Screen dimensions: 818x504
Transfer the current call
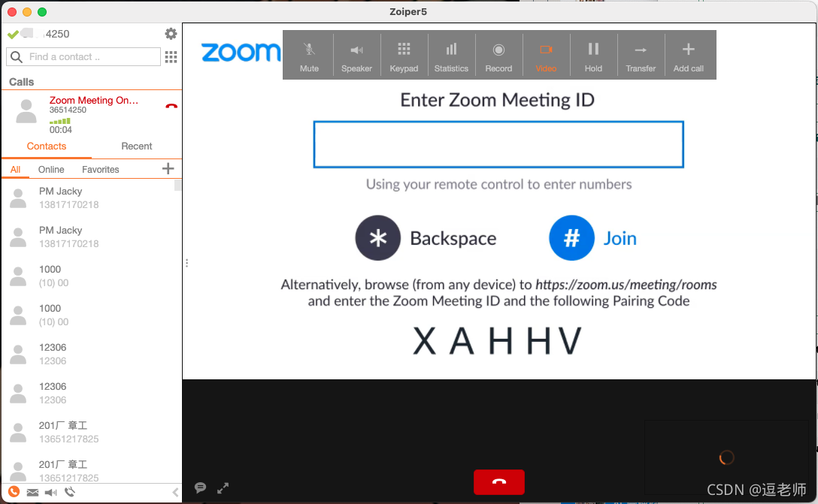click(641, 56)
